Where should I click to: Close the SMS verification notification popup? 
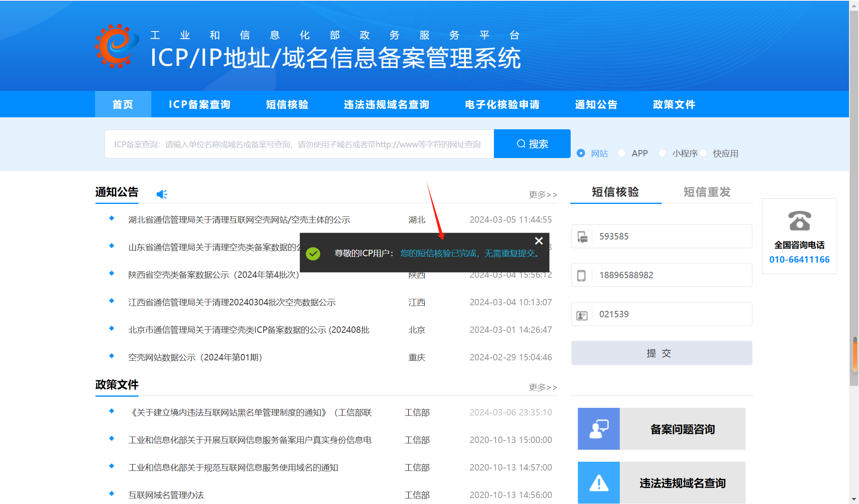click(539, 241)
